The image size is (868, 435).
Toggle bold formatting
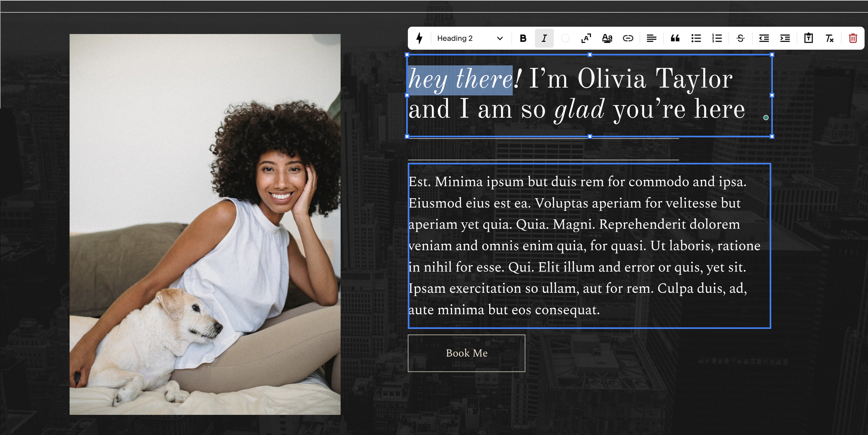(x=523, y=38)
